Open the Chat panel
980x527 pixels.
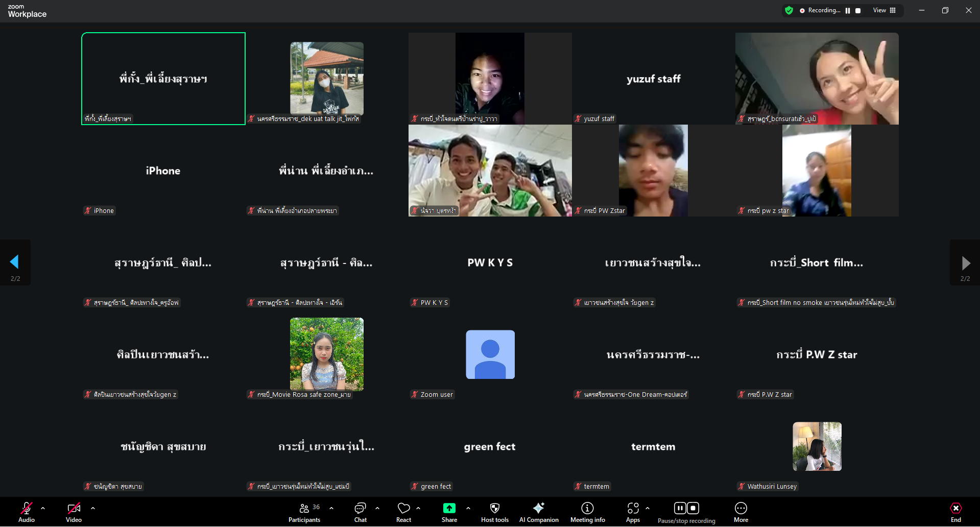pyautogui.click(x=360, y=512)
